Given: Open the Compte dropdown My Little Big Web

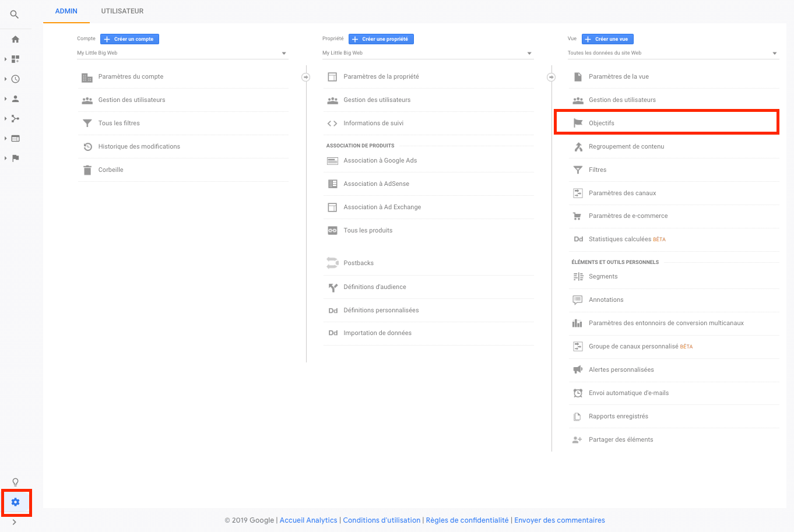Looking at the screenshot, I should 182,53.
